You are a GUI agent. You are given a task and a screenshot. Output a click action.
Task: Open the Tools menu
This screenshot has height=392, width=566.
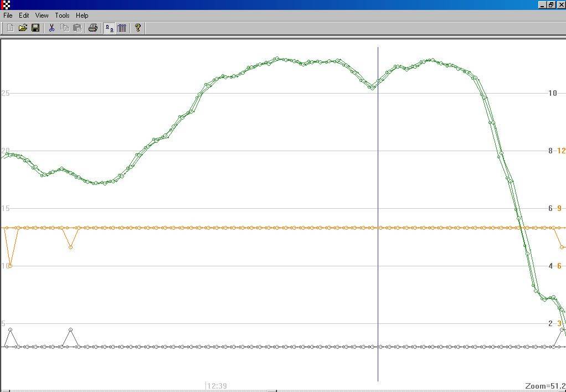click(62, 16)
